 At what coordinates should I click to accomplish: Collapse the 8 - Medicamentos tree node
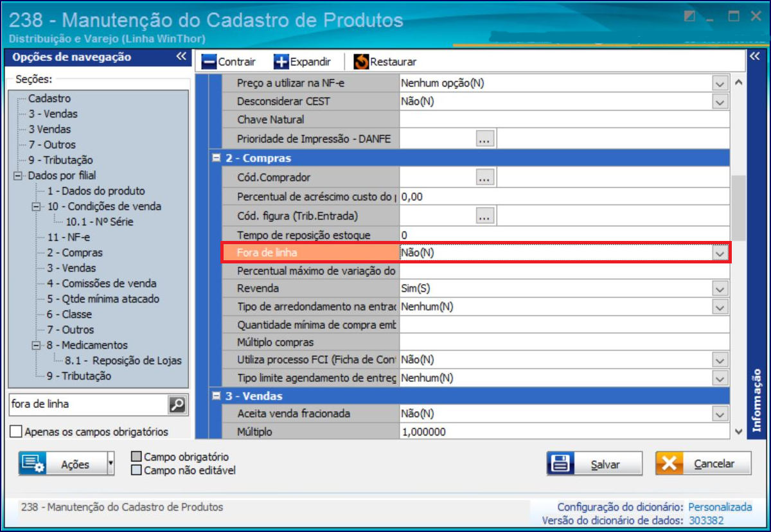point(35,346)
